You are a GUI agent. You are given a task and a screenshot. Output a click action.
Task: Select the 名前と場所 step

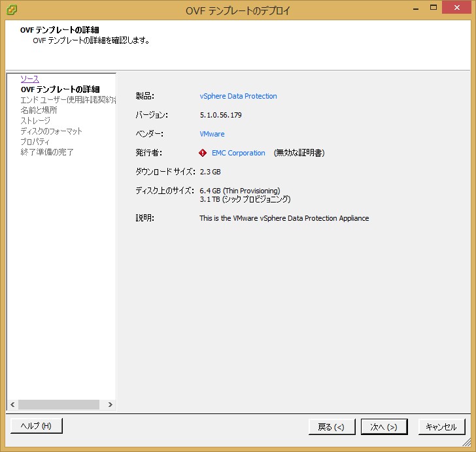point(39,110)
